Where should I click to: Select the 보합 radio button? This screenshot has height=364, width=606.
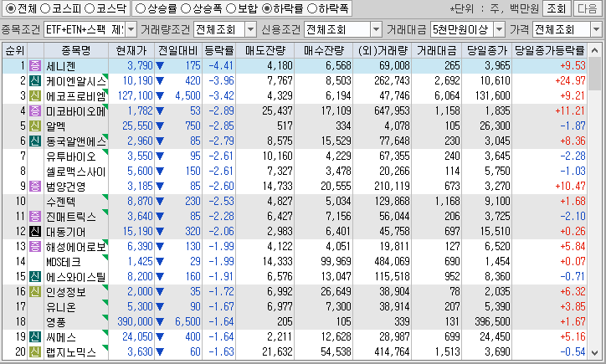231,8
